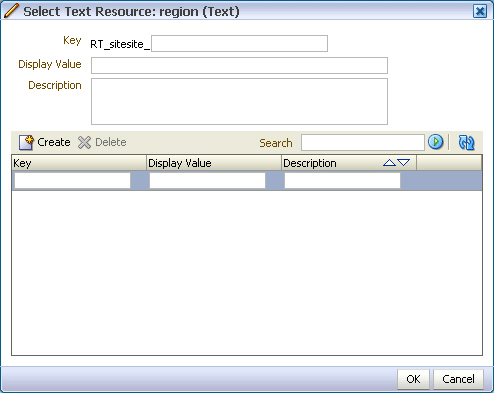Click the Description text area
494x393 pixels.
(x=239, y=101)
